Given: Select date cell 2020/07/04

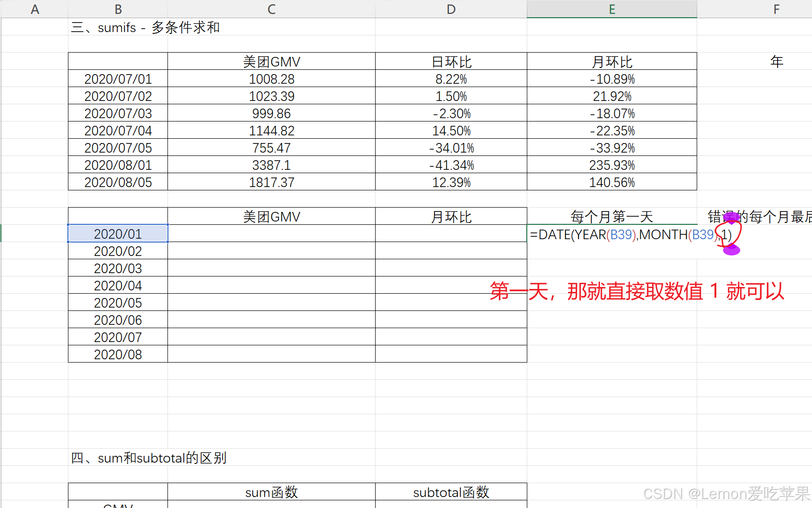Looking at the screenshot, I should (118, 130).
